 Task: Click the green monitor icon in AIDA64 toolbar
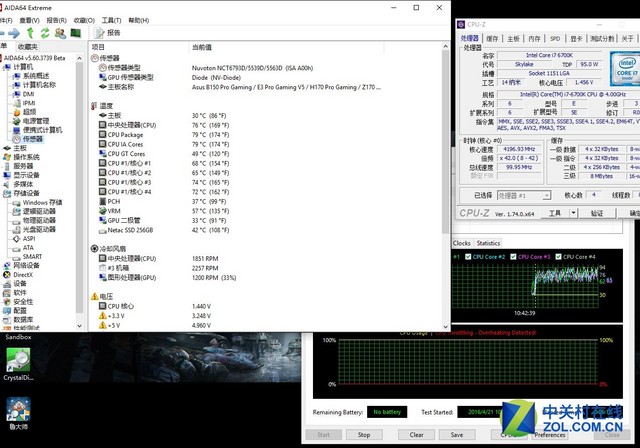76,33
